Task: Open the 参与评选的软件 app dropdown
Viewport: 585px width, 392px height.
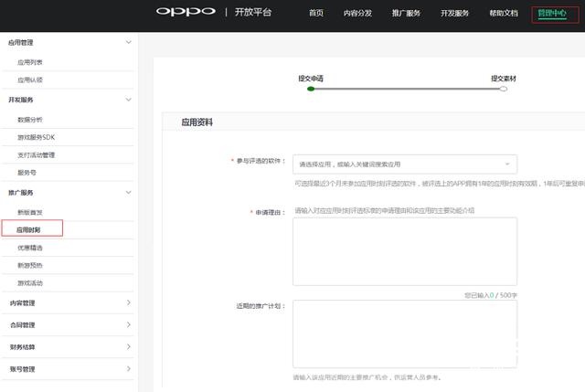Action: click(x=404, y=164)
